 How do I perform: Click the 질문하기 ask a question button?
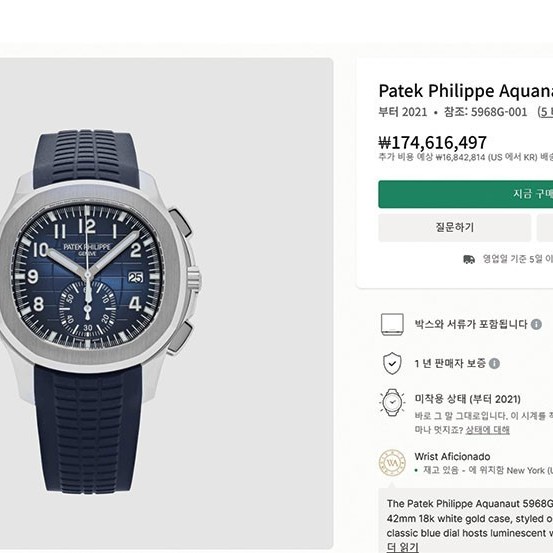[455, 227]
